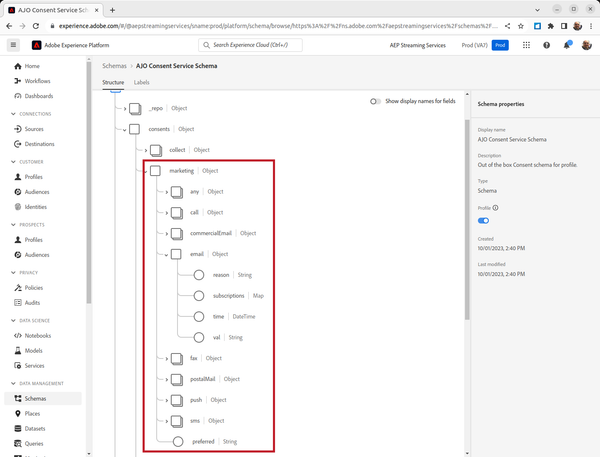
Task: Expand the any object node
Action: pyautogui.click(x=166, y=192)
